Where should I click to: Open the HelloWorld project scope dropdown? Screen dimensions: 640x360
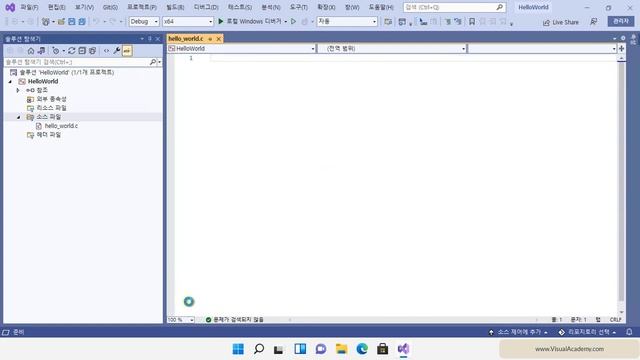click(x=242, y=49)
